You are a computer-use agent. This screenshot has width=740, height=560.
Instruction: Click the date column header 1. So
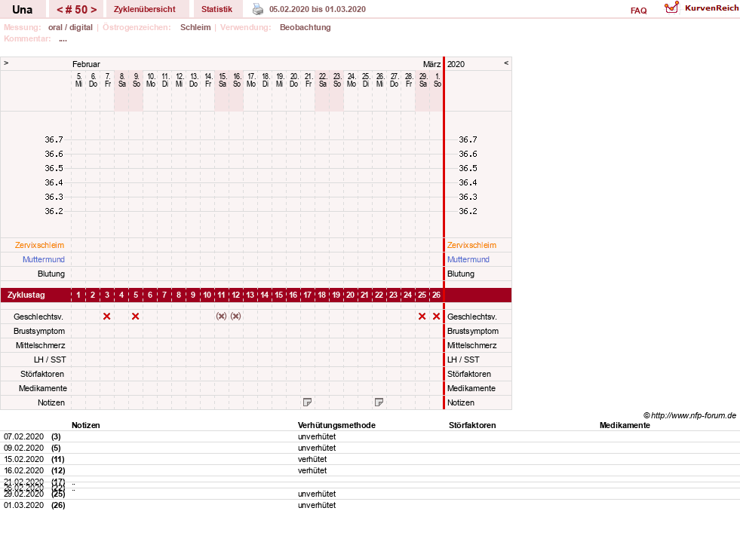(x=438, y=80)
